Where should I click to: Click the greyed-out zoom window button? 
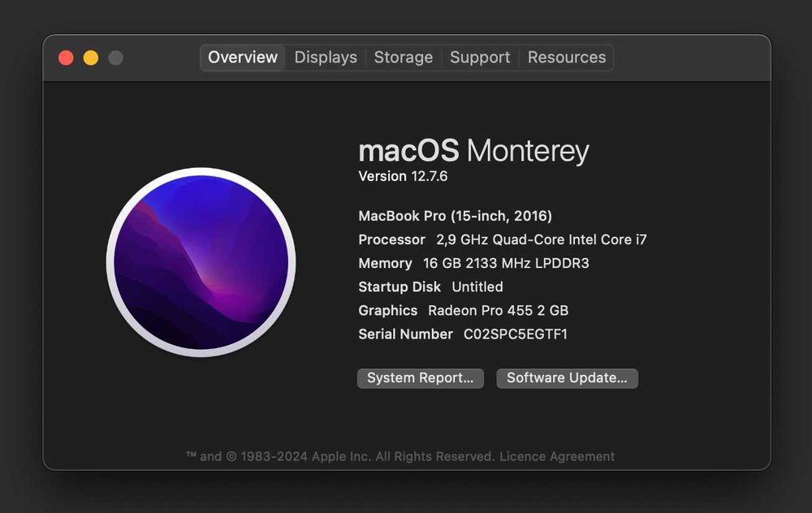116,58
